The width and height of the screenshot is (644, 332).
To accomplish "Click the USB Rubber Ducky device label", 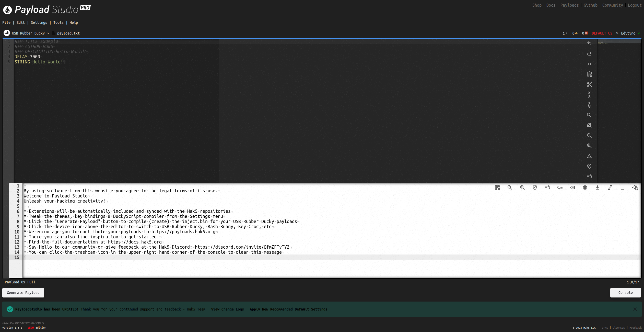I will click(28, 33).
